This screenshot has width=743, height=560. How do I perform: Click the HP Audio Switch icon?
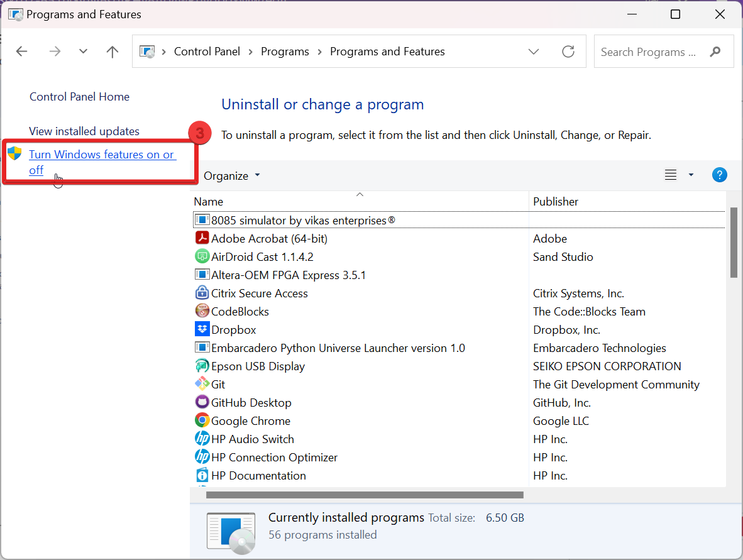click(x=202, y=438)
